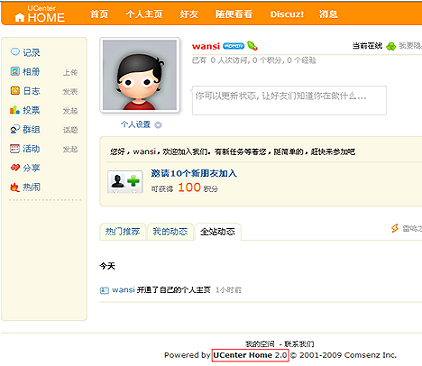
Task: Open the 记录 sidebar link
Action: point(31,53)
